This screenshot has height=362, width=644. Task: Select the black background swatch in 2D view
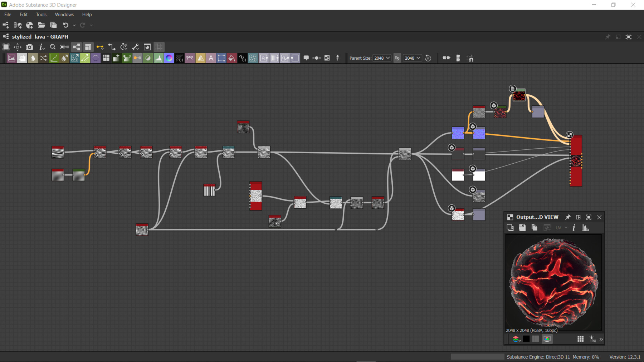pos(526,339)
